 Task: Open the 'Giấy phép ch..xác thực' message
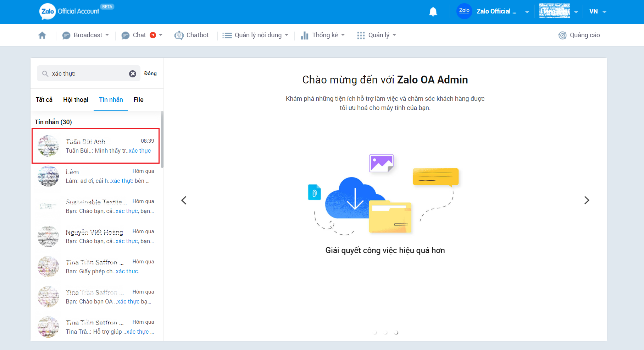point(96,267)
